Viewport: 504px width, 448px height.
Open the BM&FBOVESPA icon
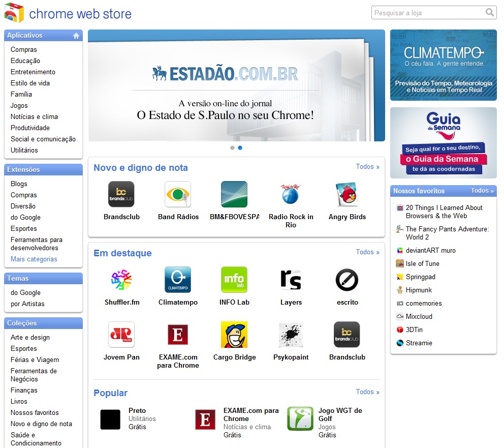click(x=234, y=193)
